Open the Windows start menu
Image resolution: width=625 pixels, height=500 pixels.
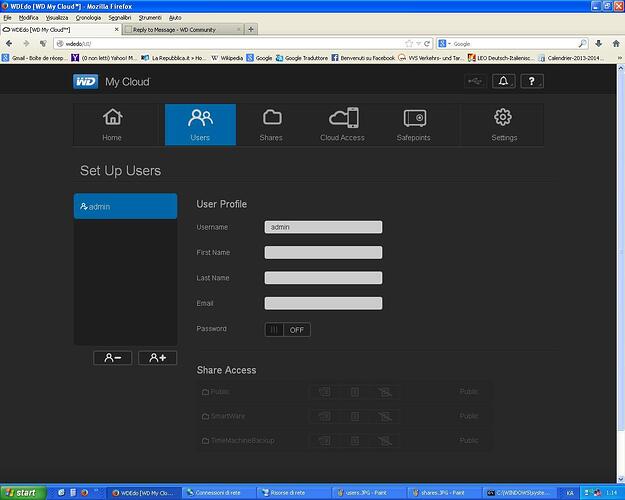click(x=23, y=493)
